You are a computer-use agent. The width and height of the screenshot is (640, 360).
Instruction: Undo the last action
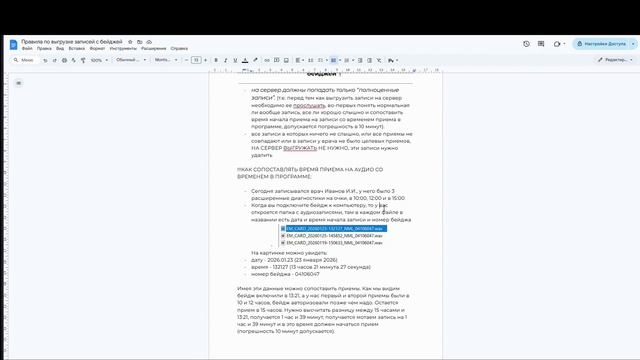45,60
